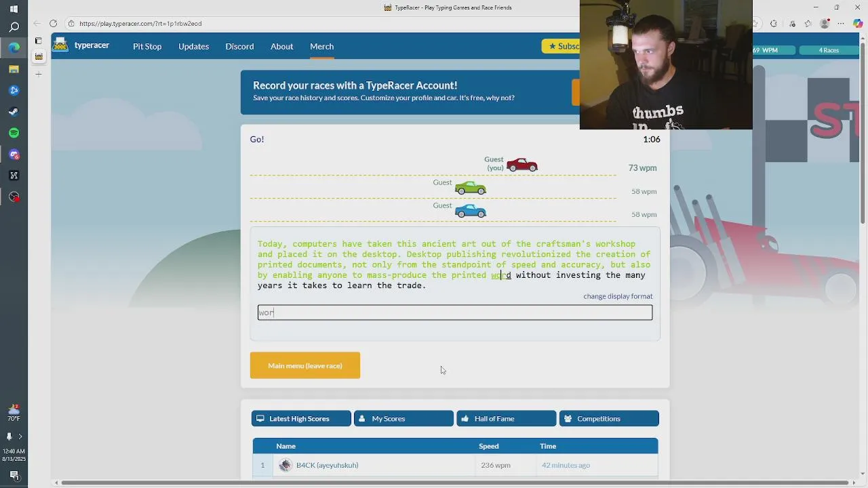Open the Pit Stop menu
Screen dimensions: 868x488
147,46
